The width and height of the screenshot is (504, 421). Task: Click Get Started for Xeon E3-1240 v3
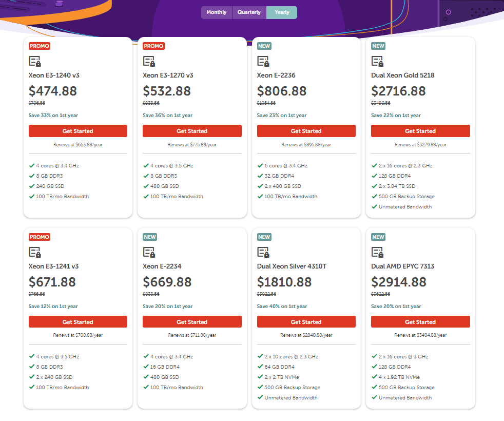[77, 130]
